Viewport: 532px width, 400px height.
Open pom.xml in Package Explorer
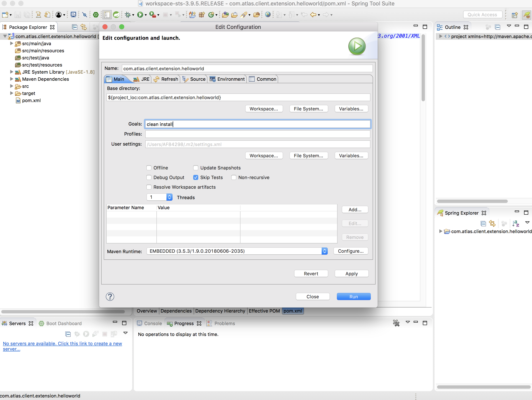pos(31,101)
